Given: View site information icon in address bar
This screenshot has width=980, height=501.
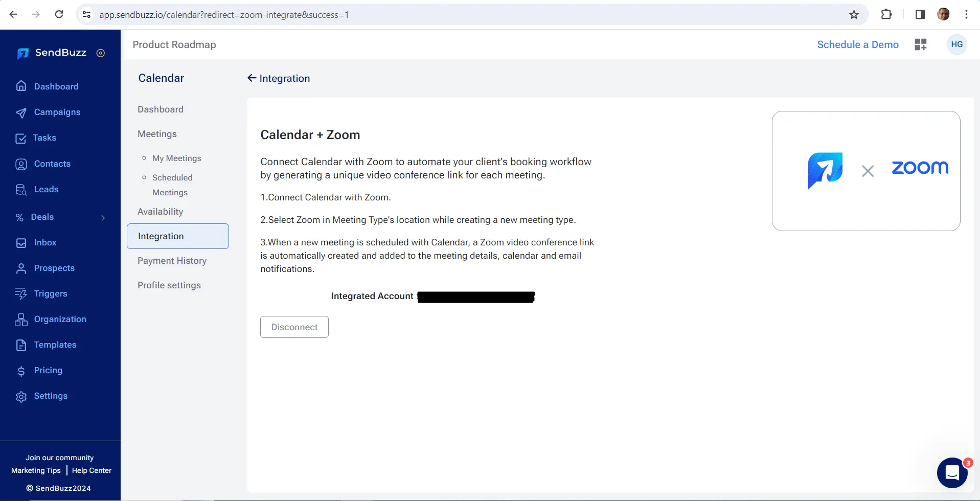Looking at the screenshot, I should click(x=87, y=15).
